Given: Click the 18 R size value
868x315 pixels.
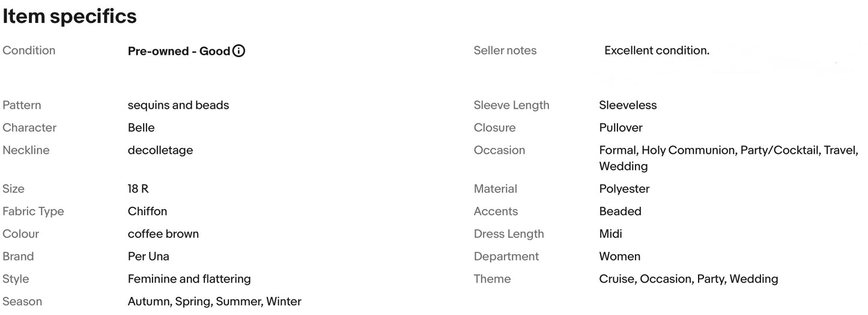Looking at the screenshot, I should [x=138, y=189].
